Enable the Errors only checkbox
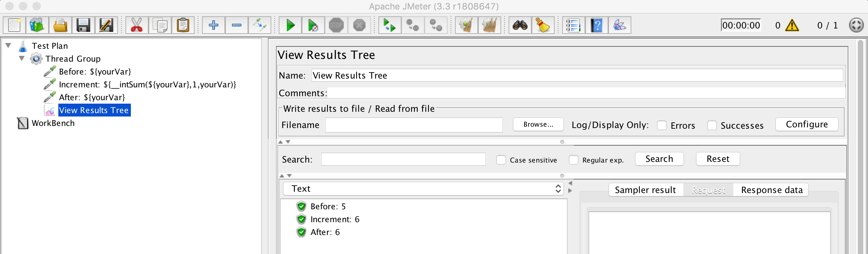Screen dimensions: 868x254 click(662, 125)
